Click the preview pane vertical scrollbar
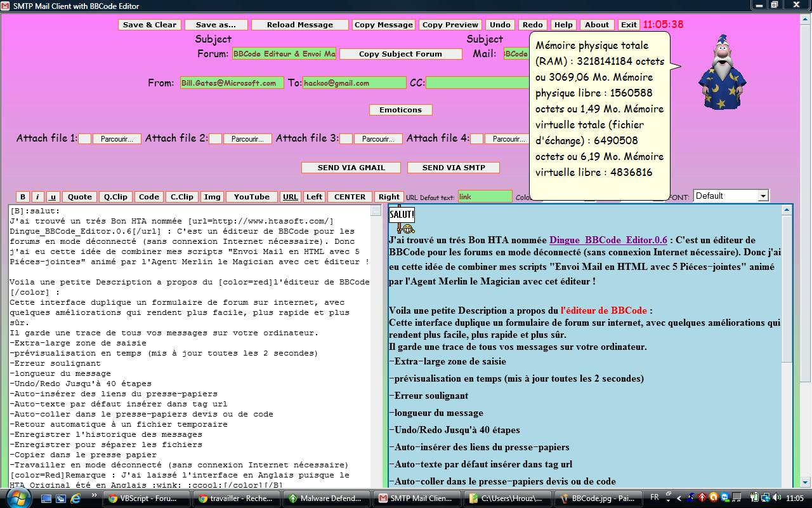This screenshot has width=812, height=508. 787,343
